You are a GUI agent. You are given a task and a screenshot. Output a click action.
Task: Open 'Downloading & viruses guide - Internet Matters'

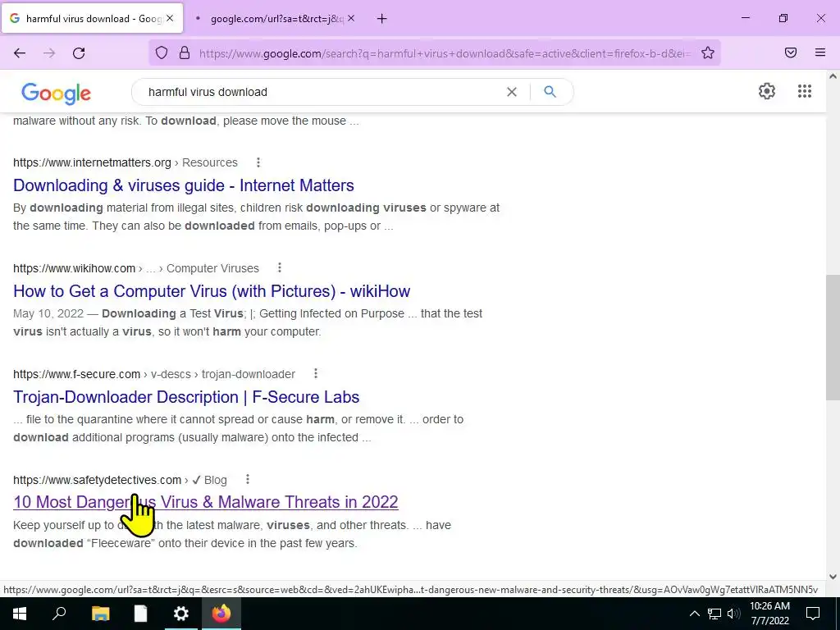(183, 185)
